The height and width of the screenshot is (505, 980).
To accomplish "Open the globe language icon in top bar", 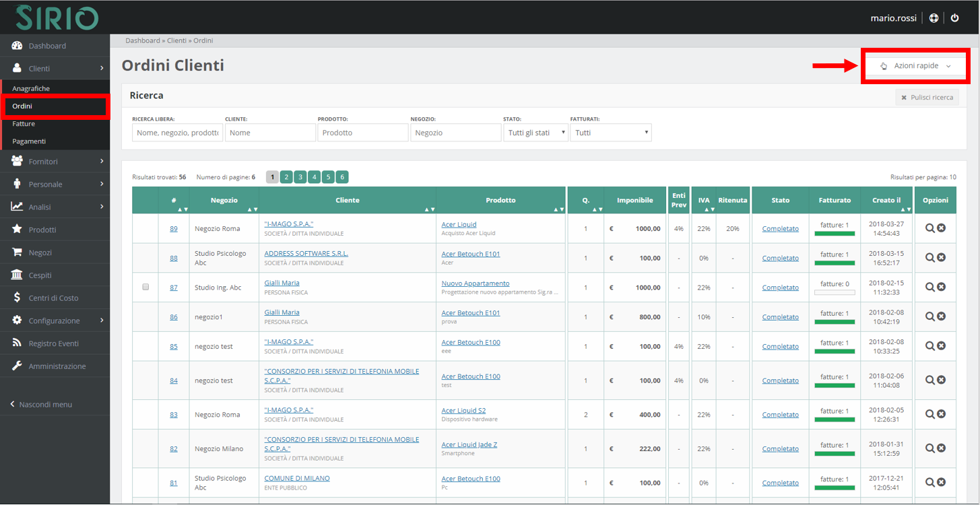I will pyautogui.click(x=934, y=18).
